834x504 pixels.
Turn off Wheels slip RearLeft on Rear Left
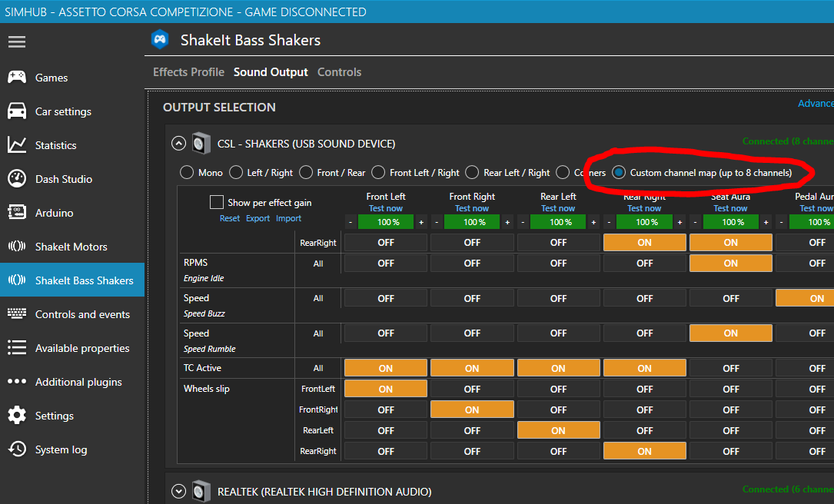[x=559, y=430]
